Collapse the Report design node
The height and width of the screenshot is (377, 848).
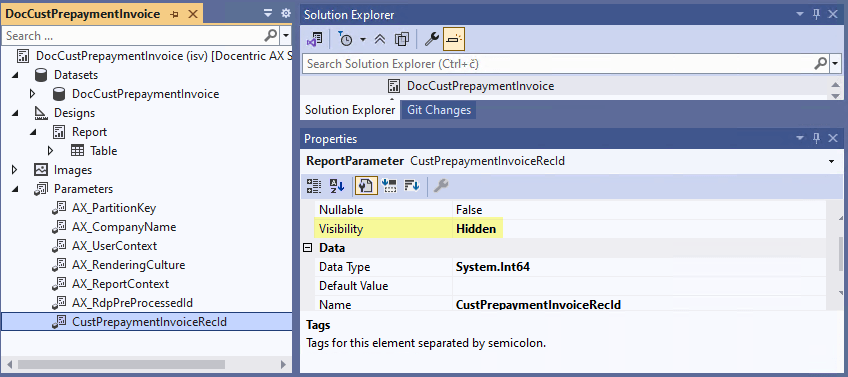pos(33,132)
